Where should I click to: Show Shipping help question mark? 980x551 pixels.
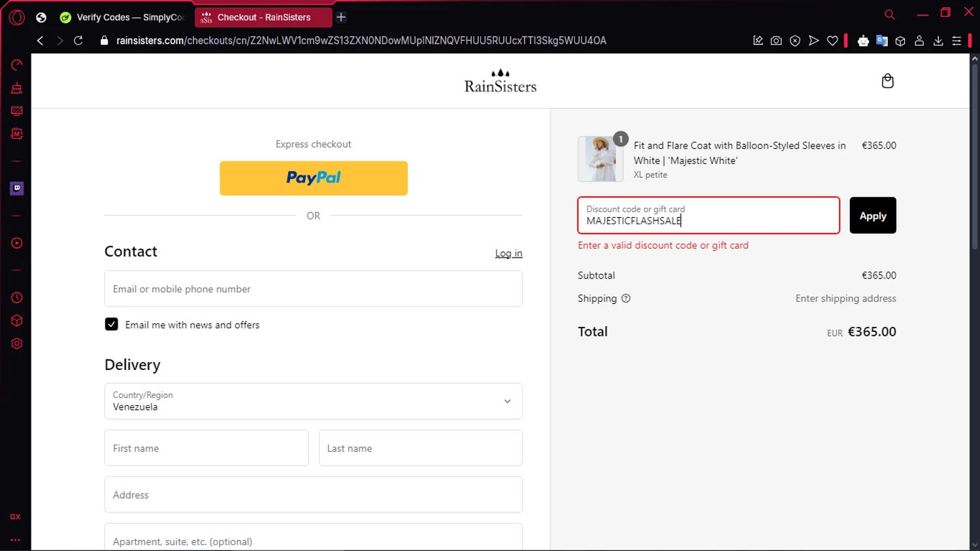(626, 298)
